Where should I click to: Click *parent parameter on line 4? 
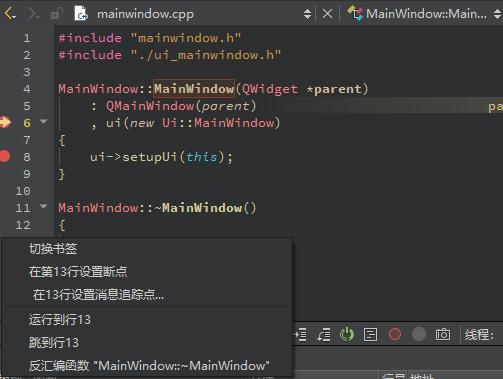(333, 89)
